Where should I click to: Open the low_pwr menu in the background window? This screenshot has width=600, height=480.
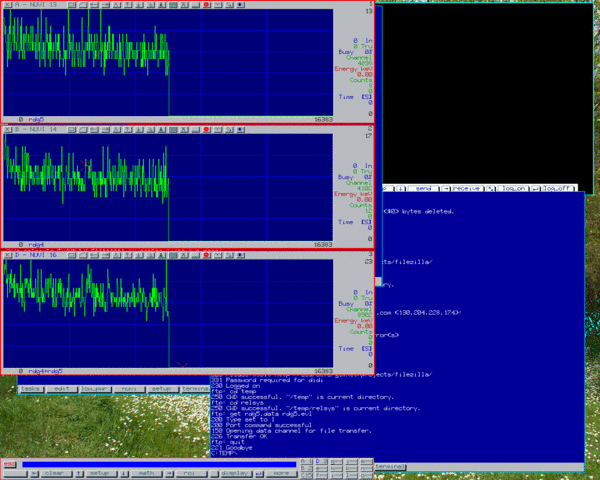(95, 389)
